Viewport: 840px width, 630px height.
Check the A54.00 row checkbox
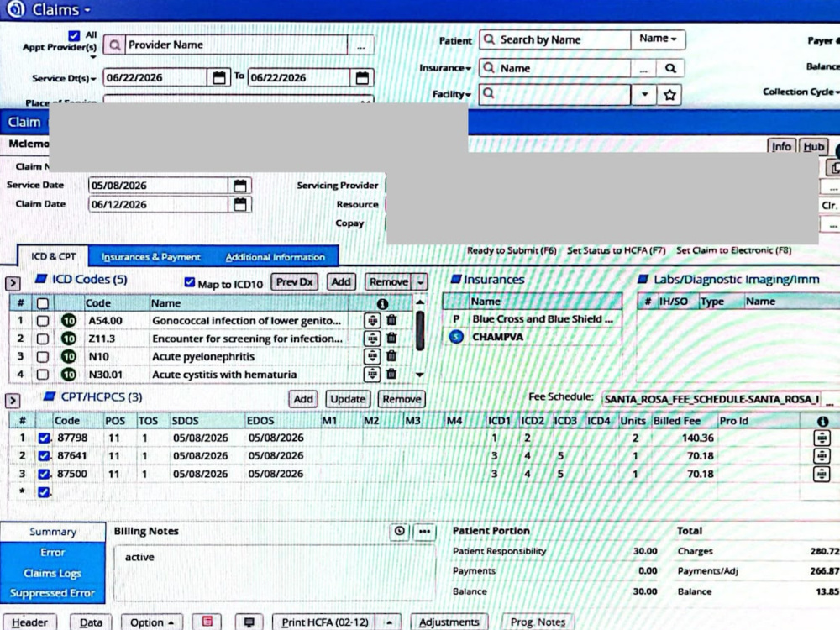pos(43,320)
